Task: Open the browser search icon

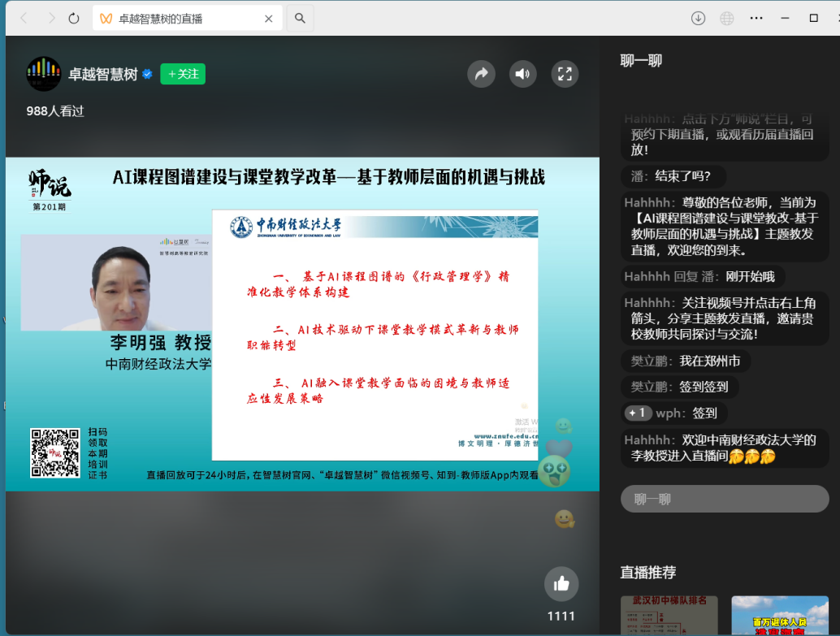Action: 300,18
